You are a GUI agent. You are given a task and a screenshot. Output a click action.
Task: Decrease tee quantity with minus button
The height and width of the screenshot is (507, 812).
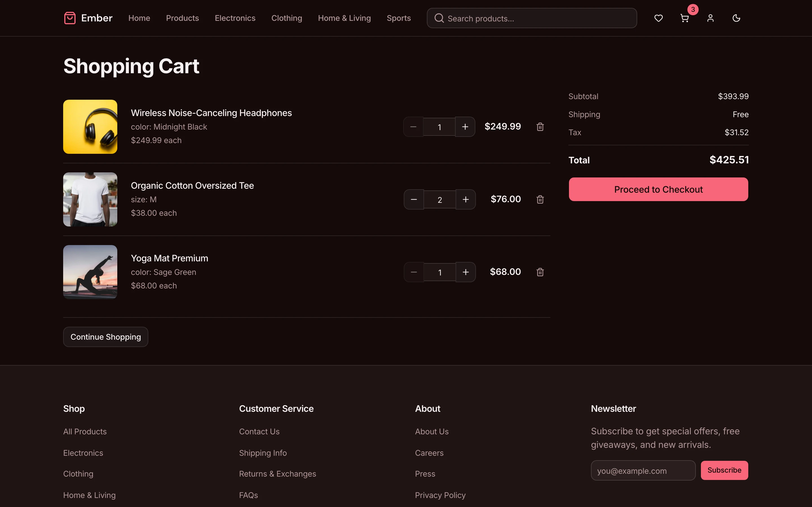click(413, 199)
